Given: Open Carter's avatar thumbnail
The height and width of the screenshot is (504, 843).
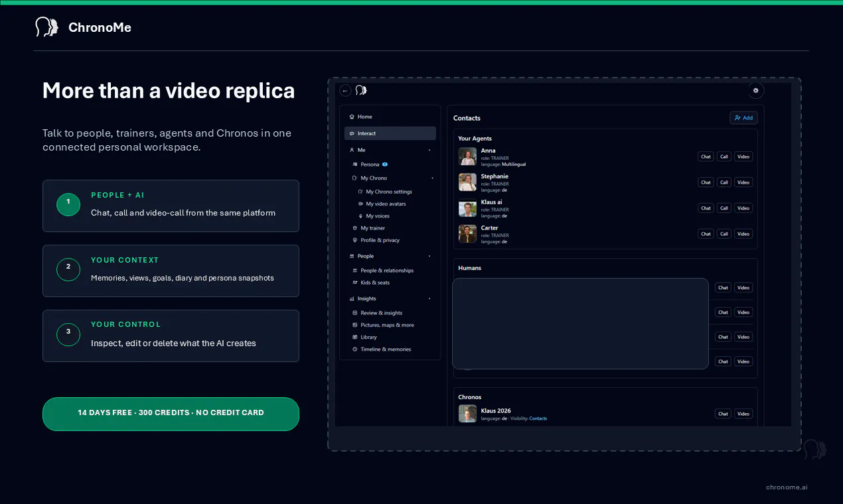Looking at the screenshot, I should click(467, 234).
